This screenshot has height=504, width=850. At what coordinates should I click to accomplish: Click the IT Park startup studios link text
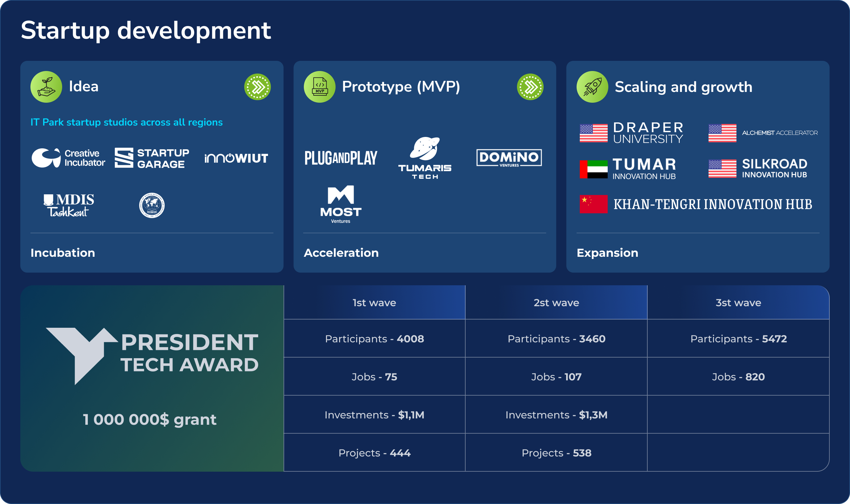pyautogui.click(x=127, y=122)
